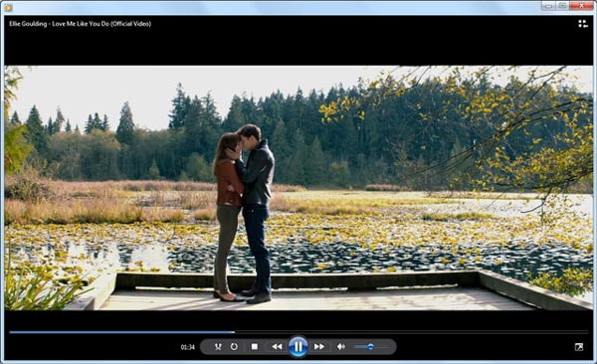597x364 pixels.
Task: Stop the video playback
Action: [x=255, y=346]
